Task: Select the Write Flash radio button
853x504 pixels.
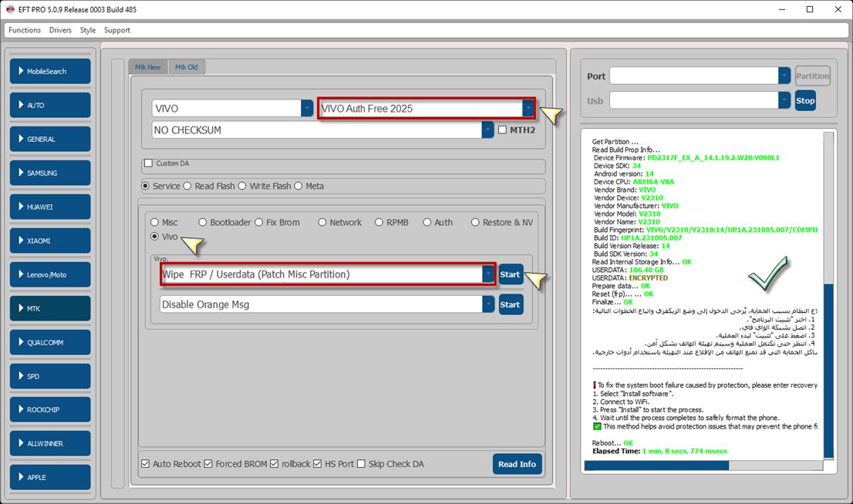Action: pyautogui.click(x=242, y=186)
